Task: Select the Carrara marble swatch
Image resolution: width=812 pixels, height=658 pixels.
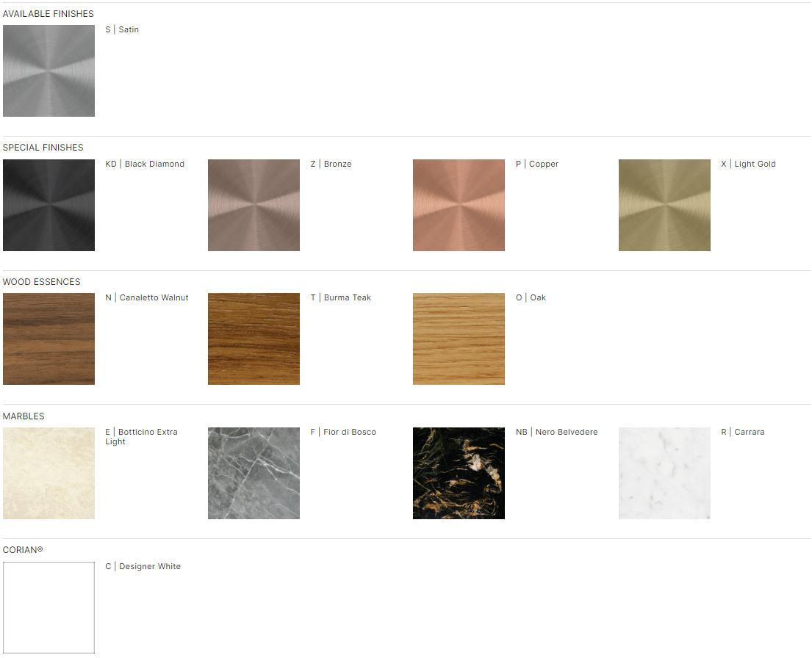Action: (x=664, y=473)
